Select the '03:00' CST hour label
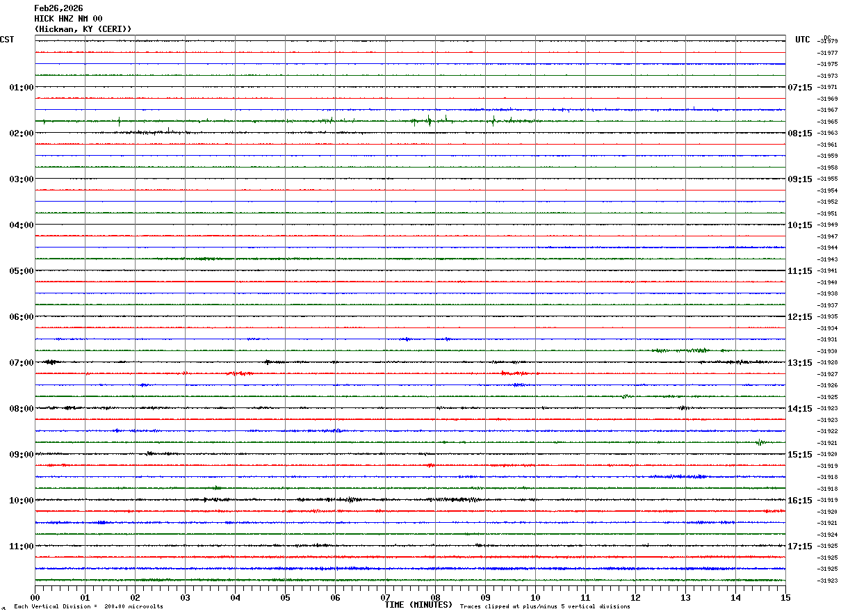Viewport: 841px width, 616px height. pos(22,179)
